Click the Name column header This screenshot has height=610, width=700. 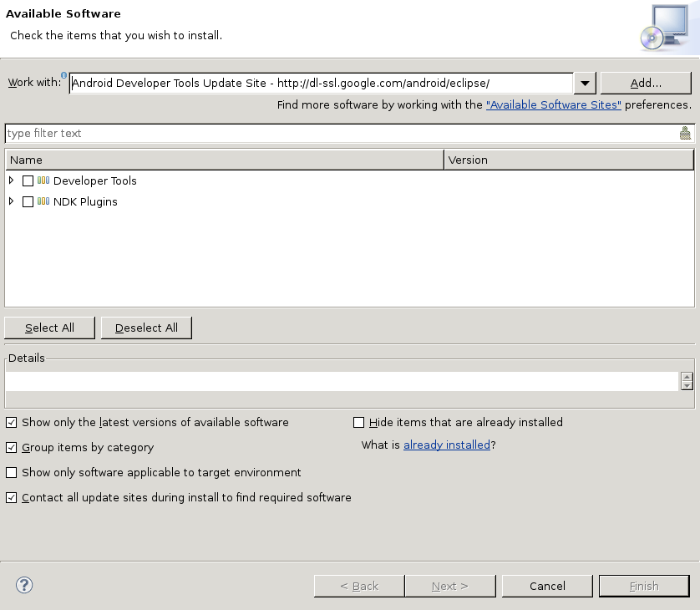click(225, 160)
